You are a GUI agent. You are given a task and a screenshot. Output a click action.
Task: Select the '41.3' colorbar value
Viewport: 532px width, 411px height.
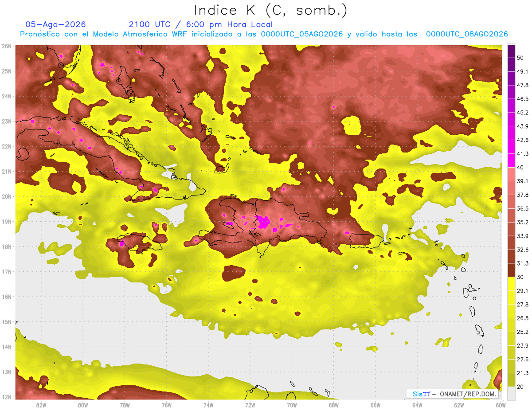coord(522,154)
